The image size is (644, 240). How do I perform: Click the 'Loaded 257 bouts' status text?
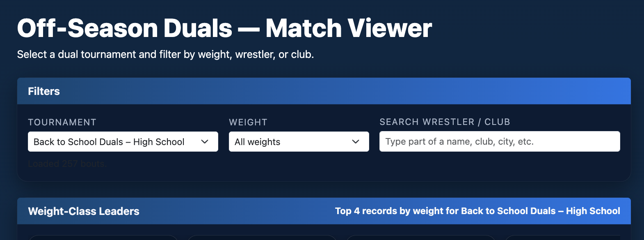[x=67, y=163]
